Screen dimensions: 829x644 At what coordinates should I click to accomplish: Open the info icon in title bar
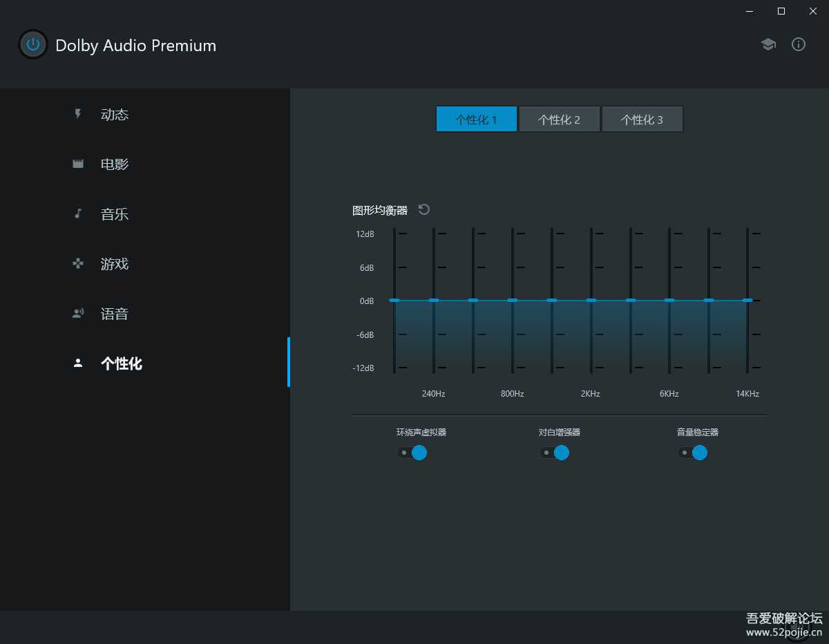click(x=799, y=44)
